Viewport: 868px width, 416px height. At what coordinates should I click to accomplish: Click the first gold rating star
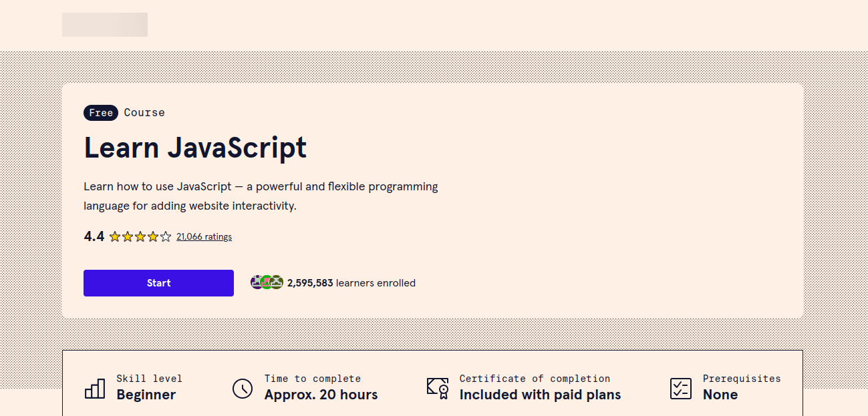pyautogui.click(x=115, y=236)
